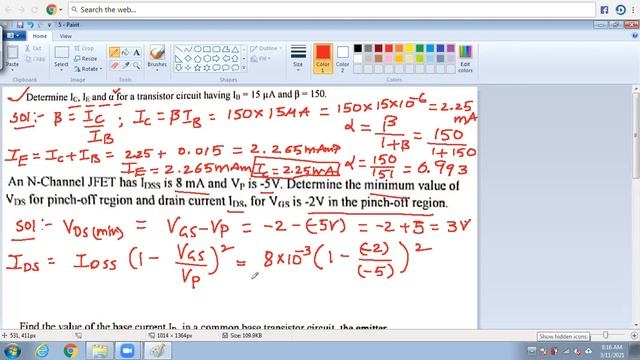Pick the Down arrow shape
The height and width of the screenshot is (360, 640).
(x=179, y=68)
